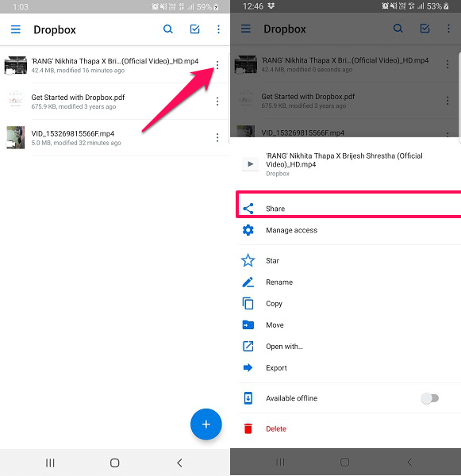Tap the Copy icon
Screen dimensions: 461x476
tap(248, 304)
